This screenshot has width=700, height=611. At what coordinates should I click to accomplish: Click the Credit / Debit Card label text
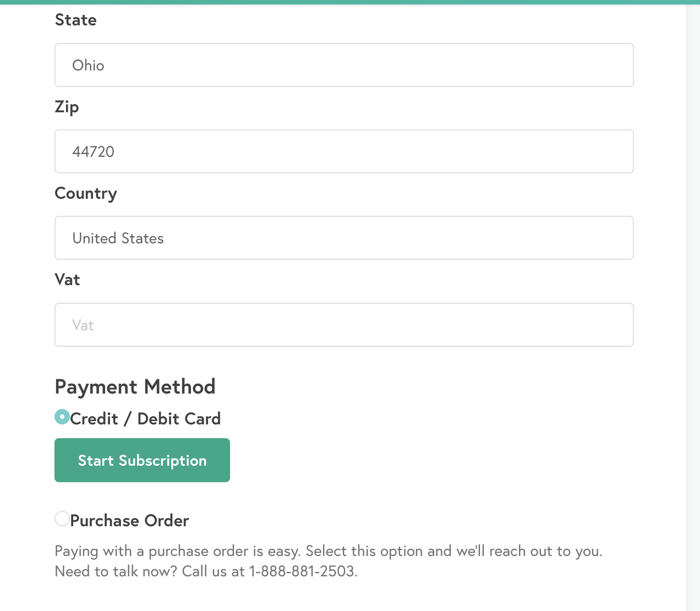(x=145, y=419)
